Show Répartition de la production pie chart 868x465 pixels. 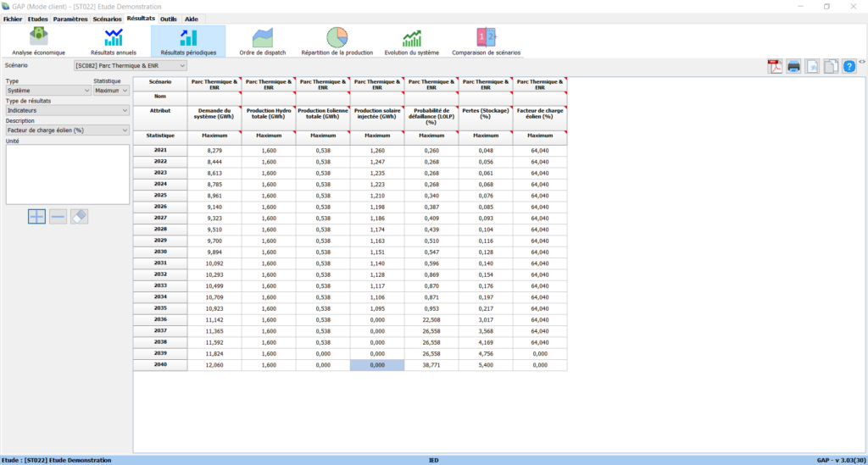click(337, 42)
